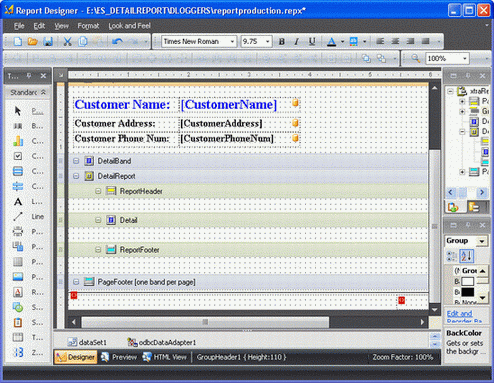
Task: Switch to the HTML View tab
Action: click(x=164, y=357)
